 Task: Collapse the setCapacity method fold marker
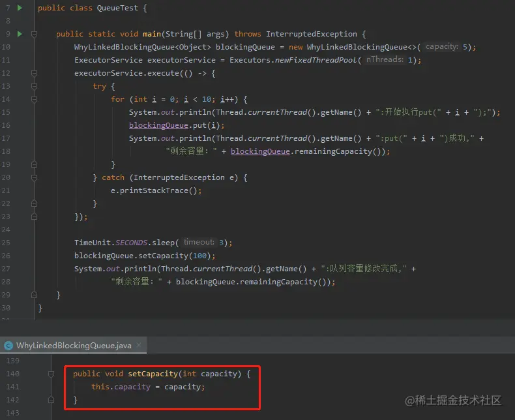(51, 374)
